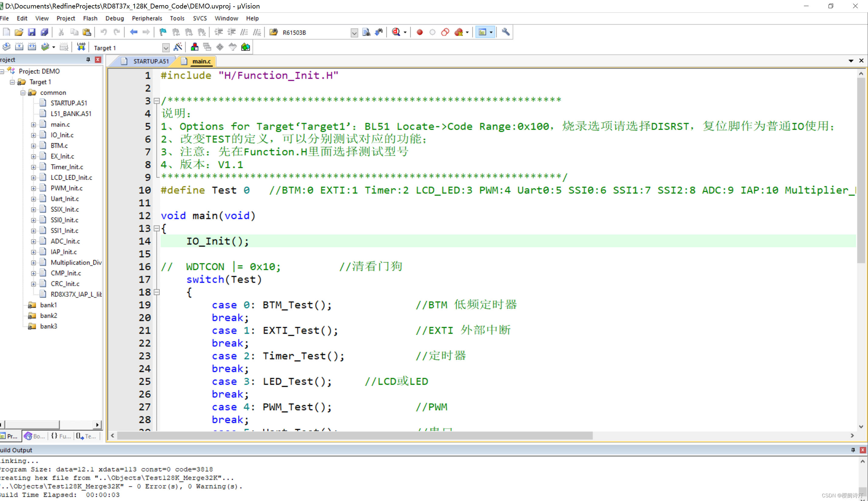
Task: Open the editor tab list dropdown arrow
Action: 851,61
